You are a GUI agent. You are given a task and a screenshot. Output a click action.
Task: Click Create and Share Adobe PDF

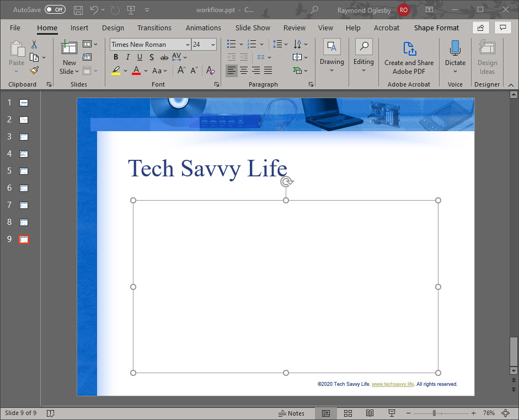[409, 57]
